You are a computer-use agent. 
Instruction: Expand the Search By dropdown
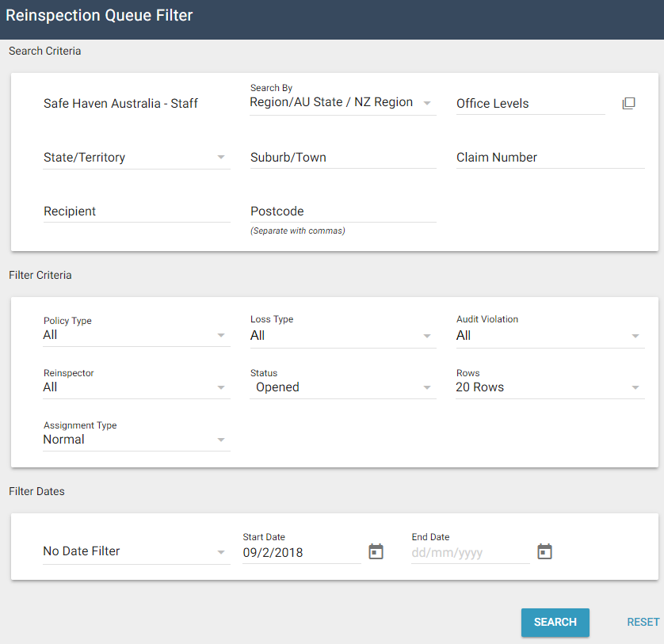coord(342,103)
